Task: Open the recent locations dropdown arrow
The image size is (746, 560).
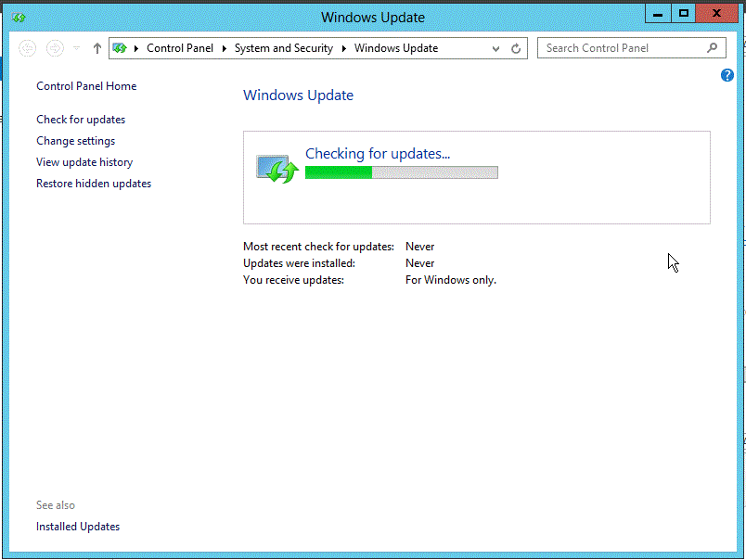Action: [77, 48]
